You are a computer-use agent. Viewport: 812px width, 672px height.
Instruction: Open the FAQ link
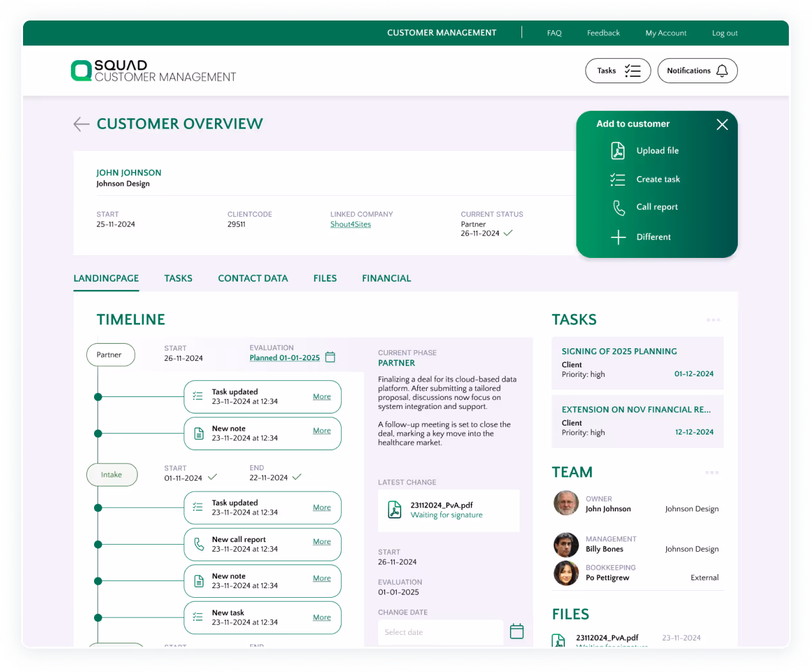554,33
